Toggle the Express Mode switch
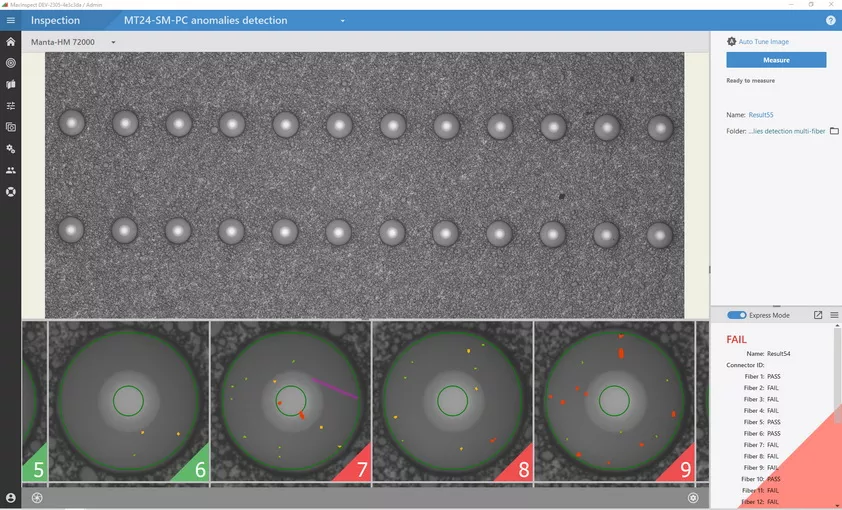This screenshot has width=842, height=510. coord(736,315)
